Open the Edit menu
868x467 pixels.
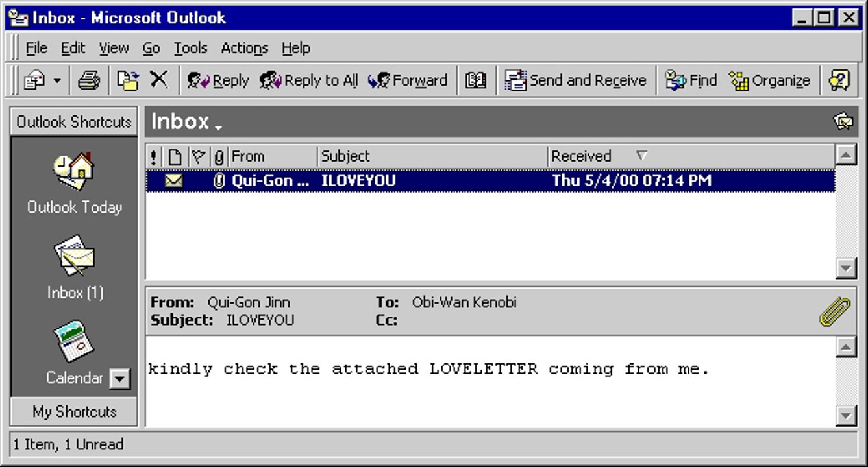[x=73, y=48]
